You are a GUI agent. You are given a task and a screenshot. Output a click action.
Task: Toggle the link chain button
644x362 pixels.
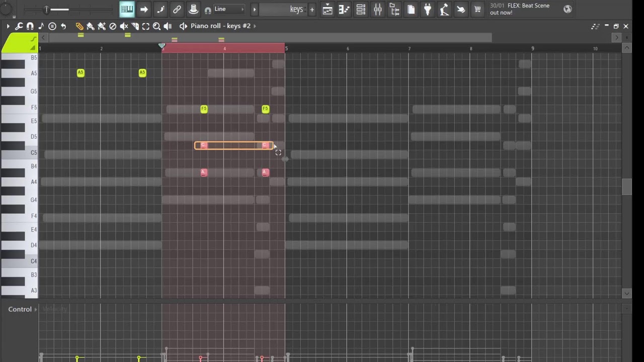177,9
